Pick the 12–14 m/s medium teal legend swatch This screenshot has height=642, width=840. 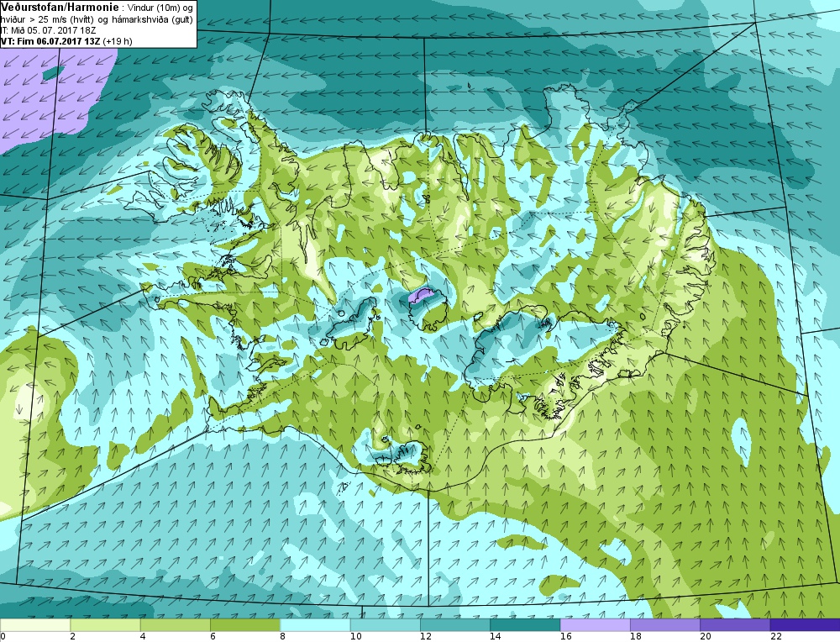[455, 625]
